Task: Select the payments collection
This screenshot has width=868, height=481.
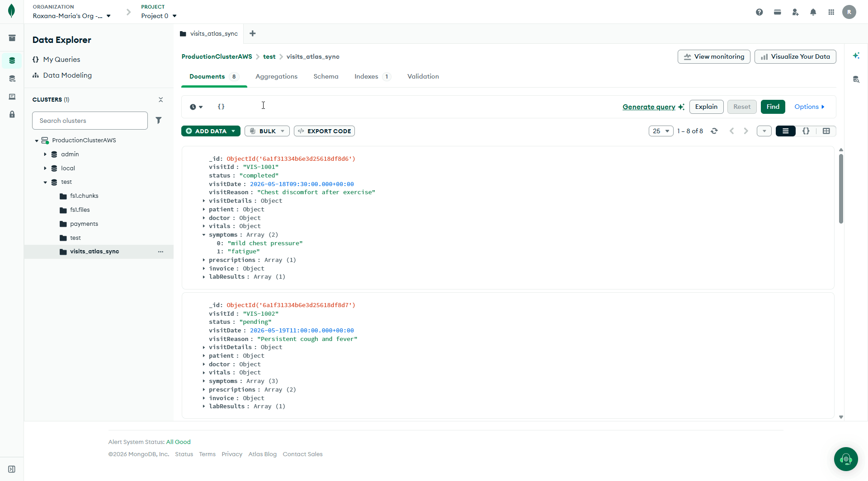Action: (84, 224)
